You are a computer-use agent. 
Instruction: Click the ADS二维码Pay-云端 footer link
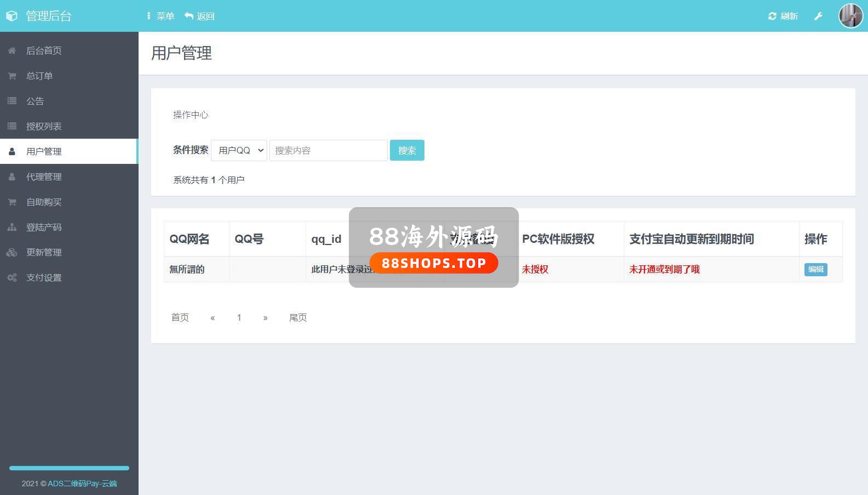point(82,483)
